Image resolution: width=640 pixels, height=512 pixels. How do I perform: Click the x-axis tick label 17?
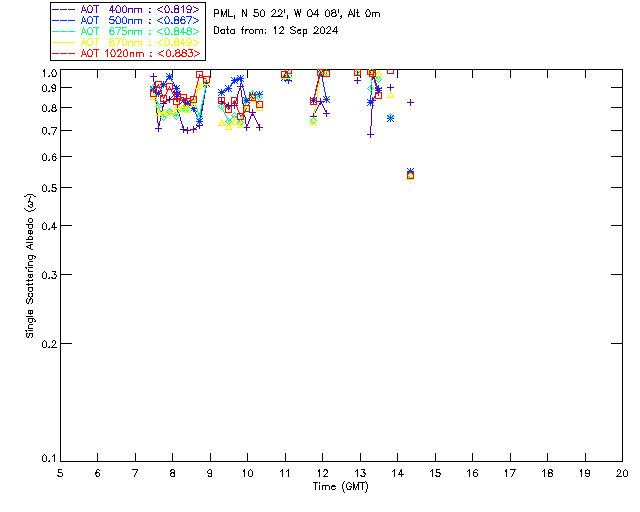(x=510, y=472)
